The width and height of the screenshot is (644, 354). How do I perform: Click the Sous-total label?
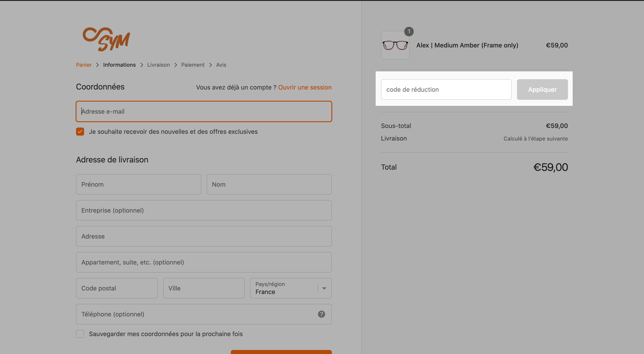click(x=396, y=126)
